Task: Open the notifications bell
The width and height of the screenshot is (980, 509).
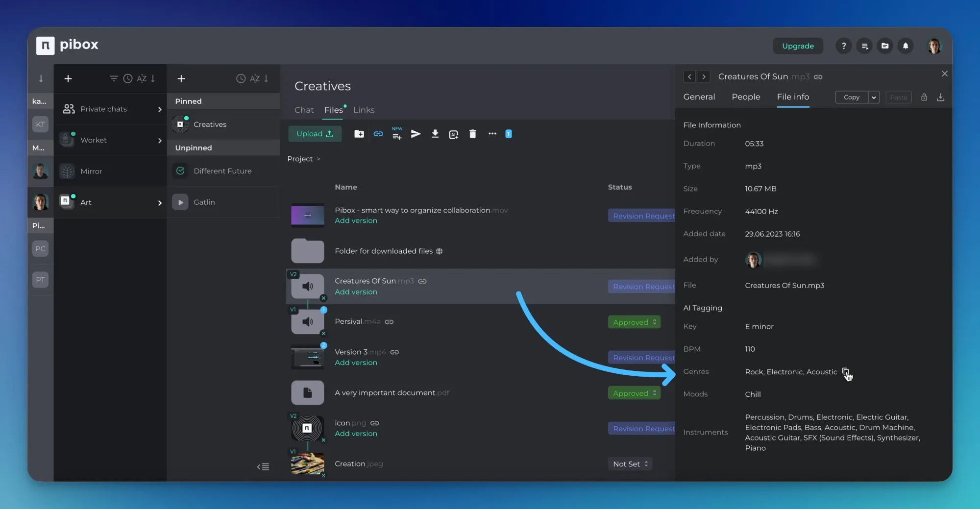Action: (x=906, y=46)
